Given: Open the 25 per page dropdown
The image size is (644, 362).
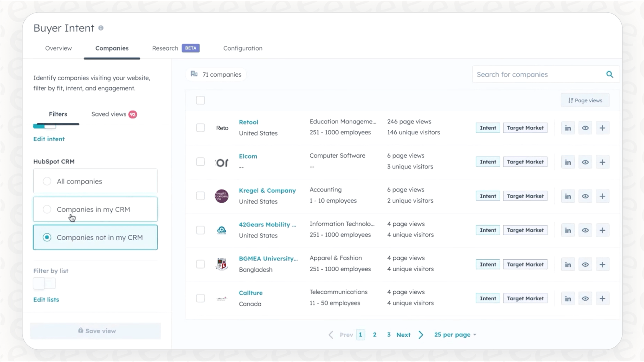Looking at the screenshot, I should 455,334.
